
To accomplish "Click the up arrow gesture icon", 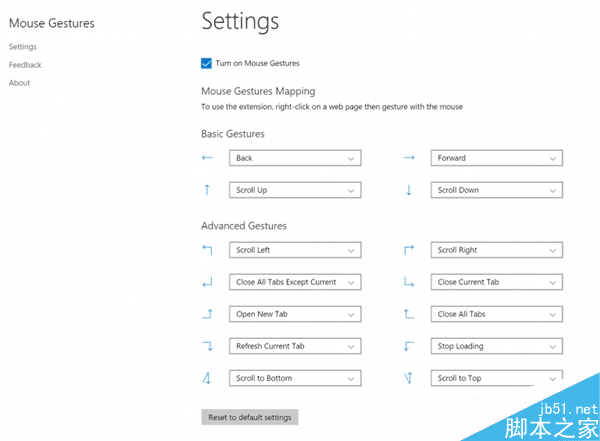I will point(207,190).
